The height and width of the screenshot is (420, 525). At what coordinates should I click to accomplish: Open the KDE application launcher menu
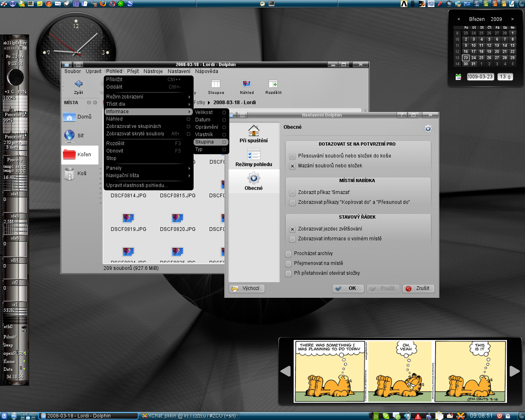click(4, 416)
